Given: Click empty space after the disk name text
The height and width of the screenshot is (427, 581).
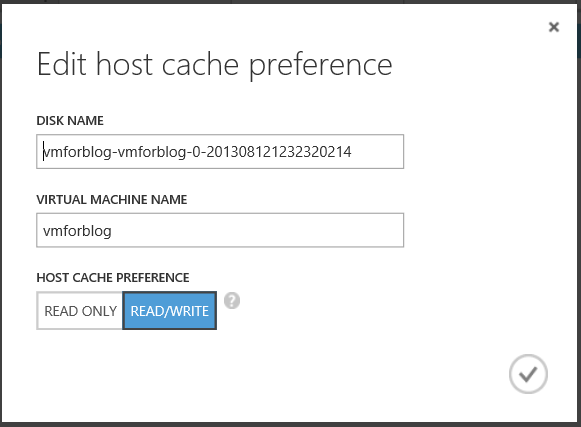Looking at the screenshot, I should click(377, 152).
